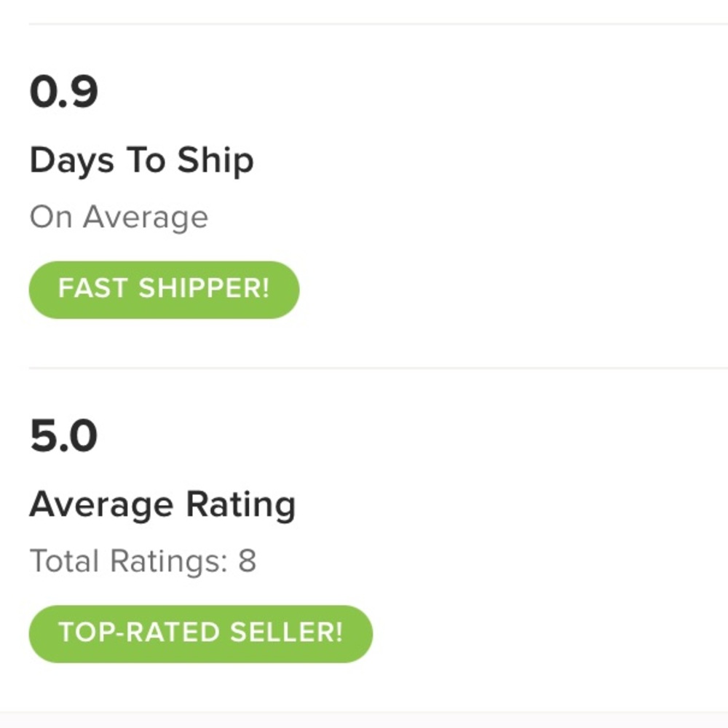Tap the green FAST SHIPPER! pill
Image resolution: width=728 pixels, height=728 pixels.
[x=163, y=289]
